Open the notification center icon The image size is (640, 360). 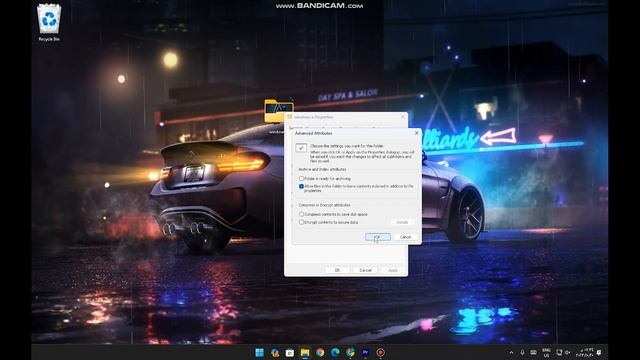[x=599, y=352]
